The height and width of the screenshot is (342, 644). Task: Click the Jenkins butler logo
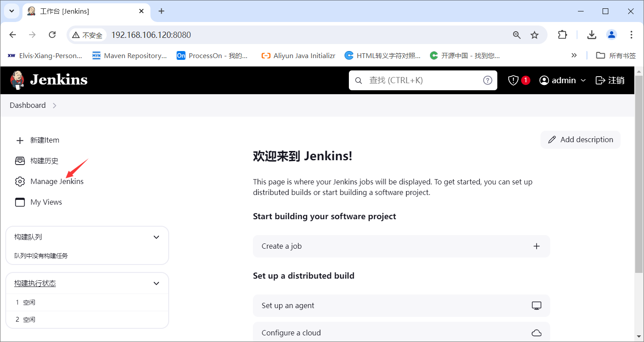click(x=17, y=80)
